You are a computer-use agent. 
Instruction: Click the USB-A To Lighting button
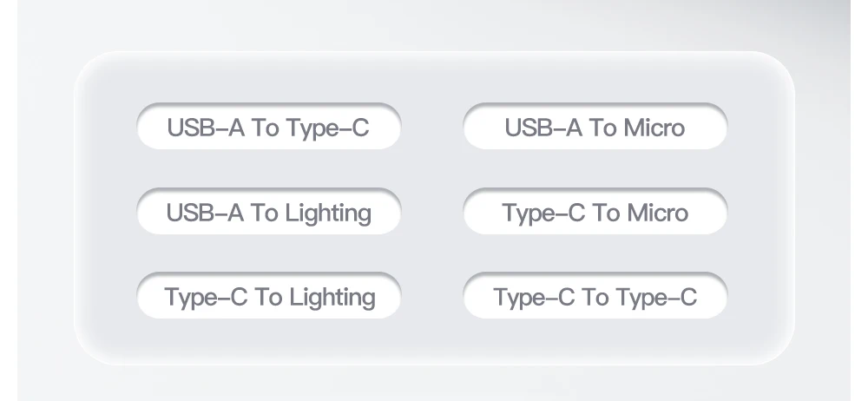268,213
